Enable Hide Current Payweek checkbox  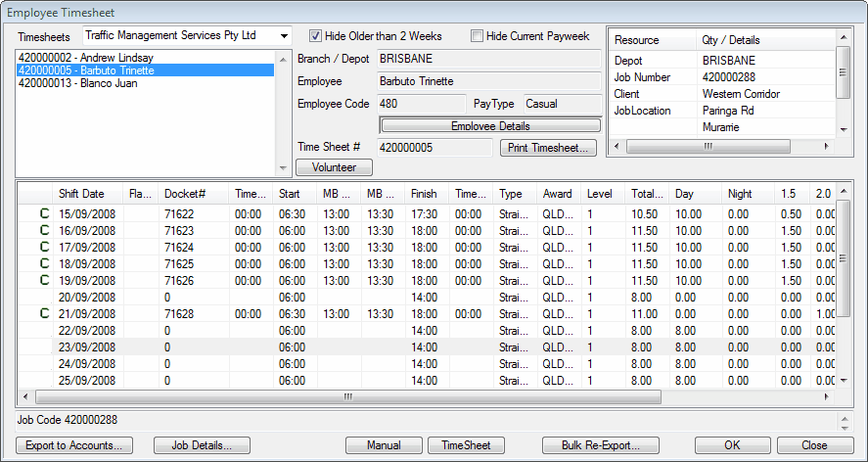[x=477, y=36]
